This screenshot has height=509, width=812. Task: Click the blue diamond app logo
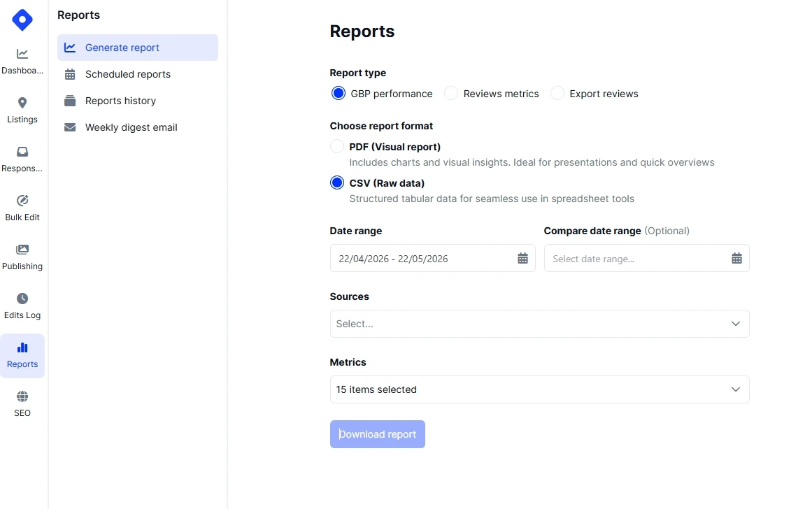(x=22, y=20)
